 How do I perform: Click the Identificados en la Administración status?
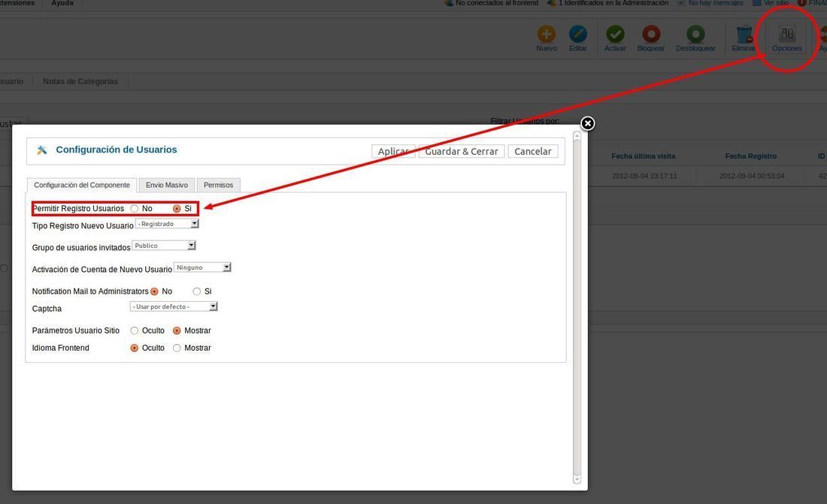coord(613,3)
